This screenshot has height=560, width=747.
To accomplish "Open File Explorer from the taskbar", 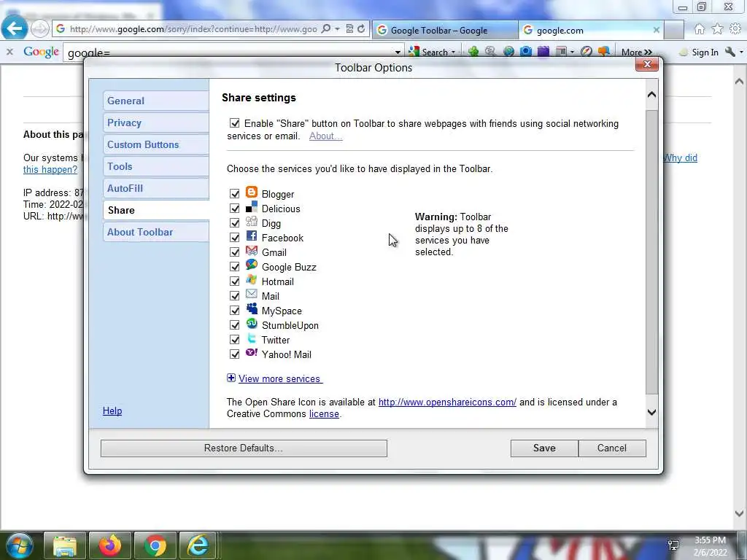I will click(x=65, y=545).
